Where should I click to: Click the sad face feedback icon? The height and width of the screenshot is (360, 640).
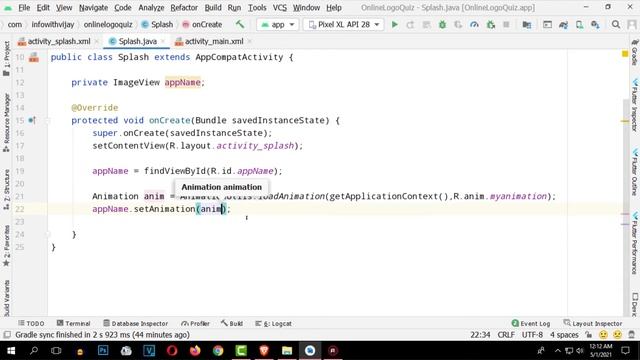[617, 335]
